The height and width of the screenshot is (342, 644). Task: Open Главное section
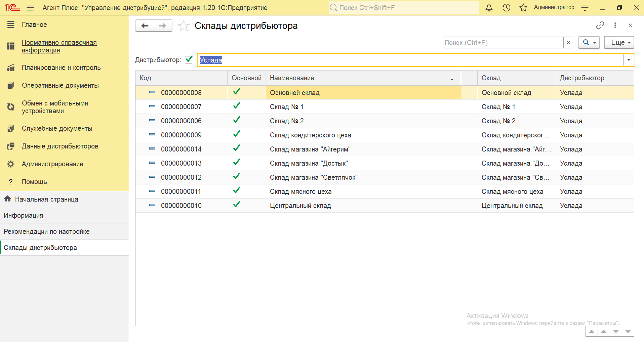64,25
